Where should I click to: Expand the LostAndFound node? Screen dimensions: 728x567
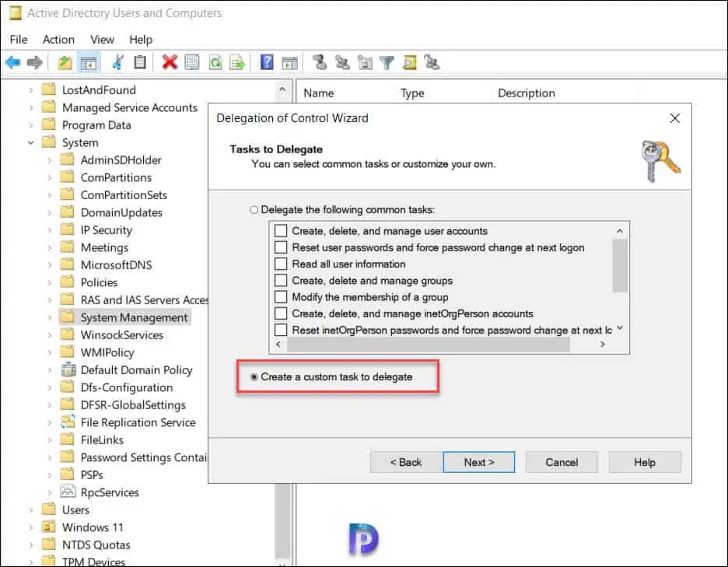tap(31, 90)
